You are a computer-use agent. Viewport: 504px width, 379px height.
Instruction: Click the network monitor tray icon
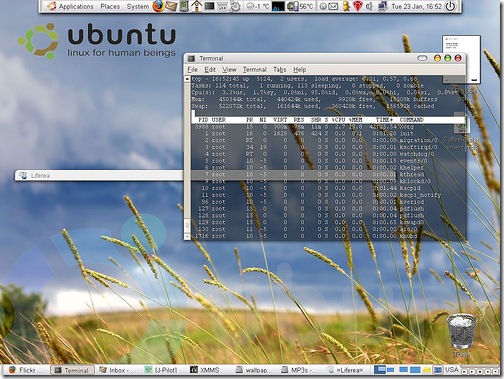tap(382, 6)
